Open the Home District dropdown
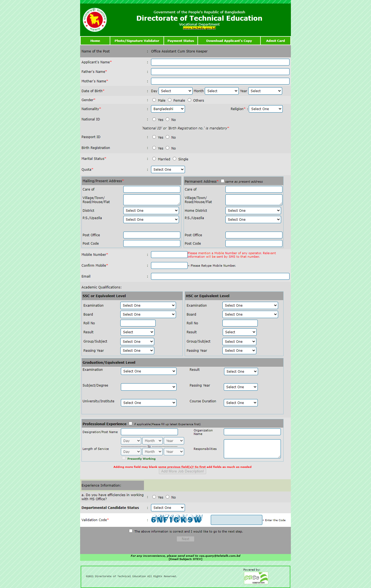The height and width of the screenshot is (588, 371). pyautogui.click(x=253, y=211)
